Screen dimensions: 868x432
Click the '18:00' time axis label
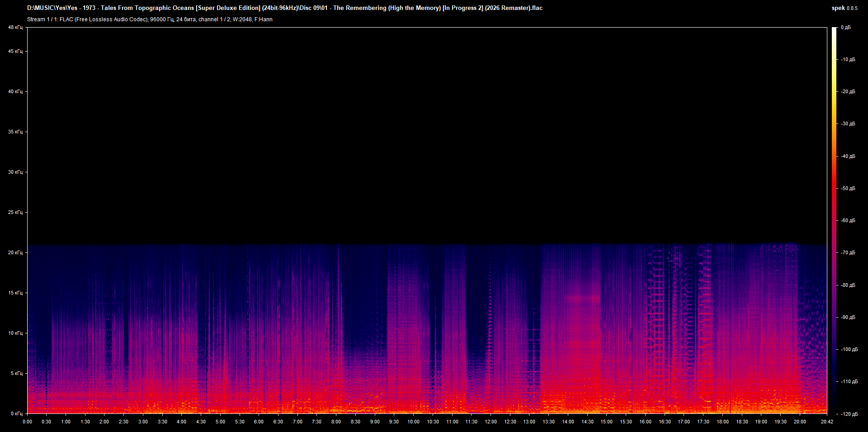click(x=722, y=422)
